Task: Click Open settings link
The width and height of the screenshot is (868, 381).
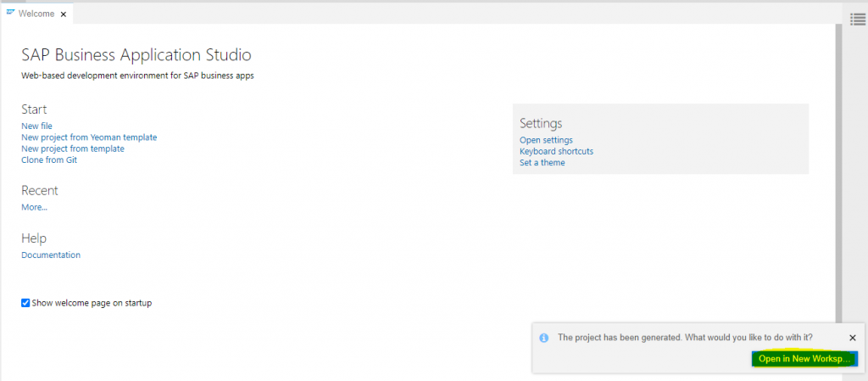Action: pyautogui.click(x=547, y=139)
